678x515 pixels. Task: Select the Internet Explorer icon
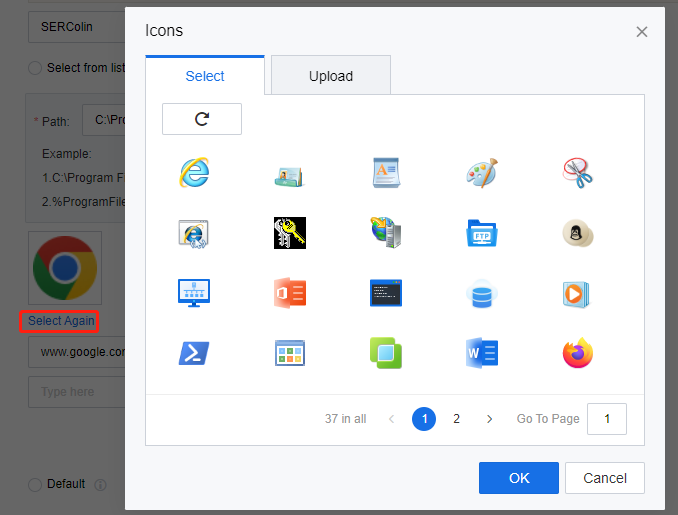click(x=194, y=173)
